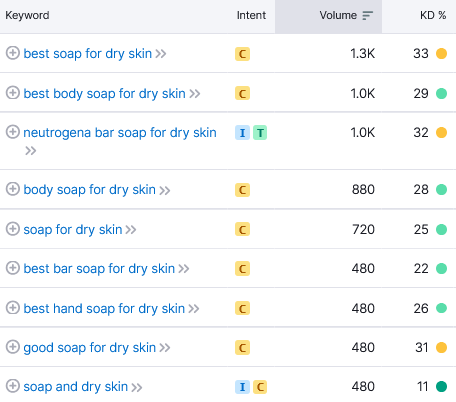Click I intent badge for neutrogena bar soap row
The image size is (456, 402).
click(242, 133)
